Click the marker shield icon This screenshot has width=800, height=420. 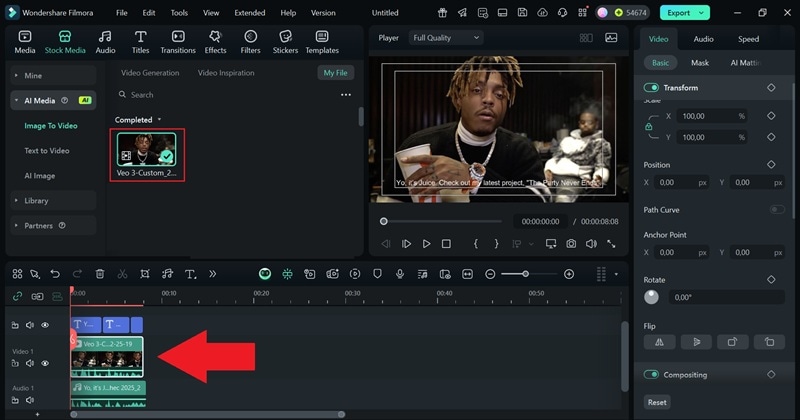[x=378, y=274]
